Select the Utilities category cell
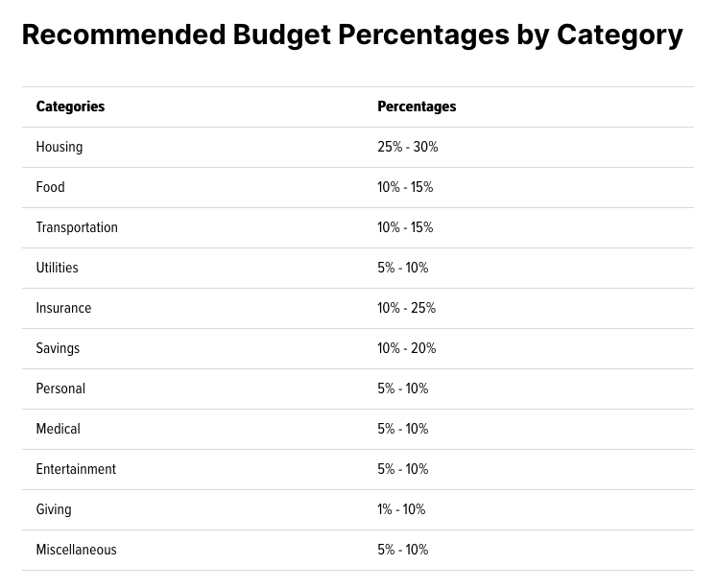717x588 pixels. pos(57,268)
